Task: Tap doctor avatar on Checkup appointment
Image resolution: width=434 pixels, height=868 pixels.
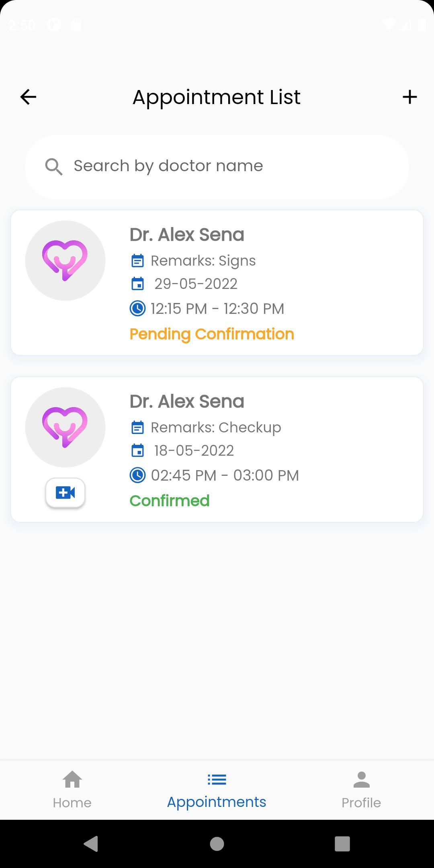Action: point(65,427)
